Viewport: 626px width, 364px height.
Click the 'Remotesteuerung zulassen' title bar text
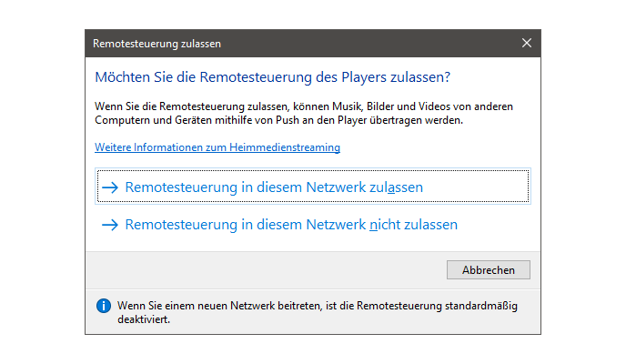(156, 43)
